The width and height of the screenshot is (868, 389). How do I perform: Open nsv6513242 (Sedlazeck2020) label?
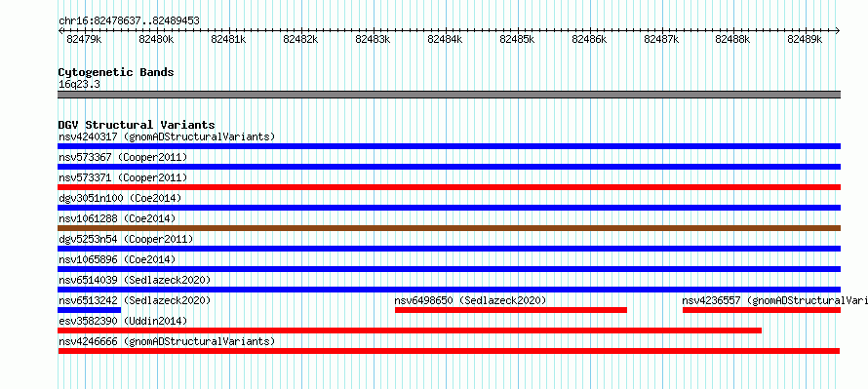click(135, 300)
